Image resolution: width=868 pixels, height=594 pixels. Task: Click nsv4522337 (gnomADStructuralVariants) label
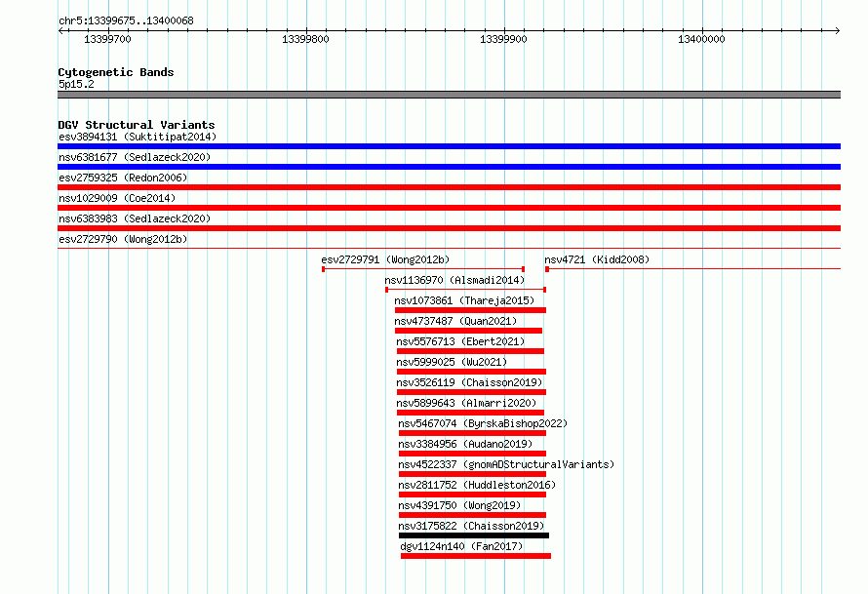point(506,464)
